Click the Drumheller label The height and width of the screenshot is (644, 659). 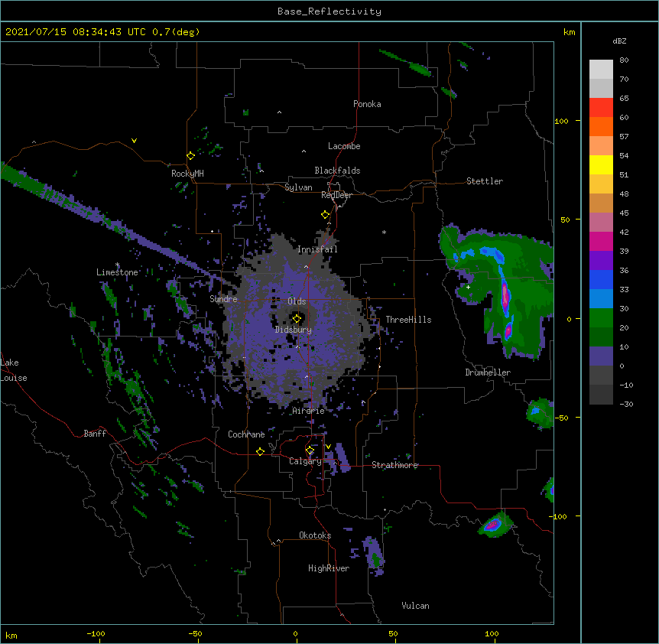click(x=488, y=372)
